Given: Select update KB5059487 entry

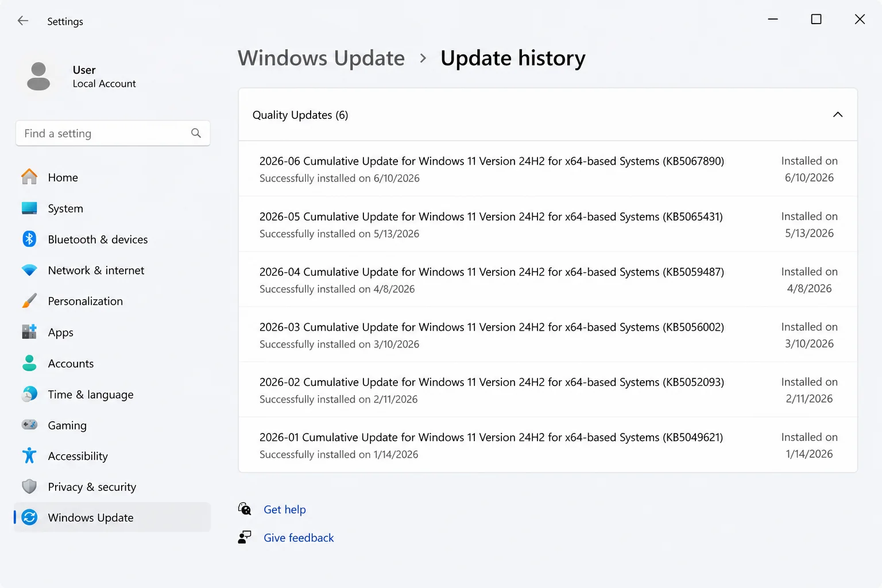Looking at the screenshot, I should point(548,279).
